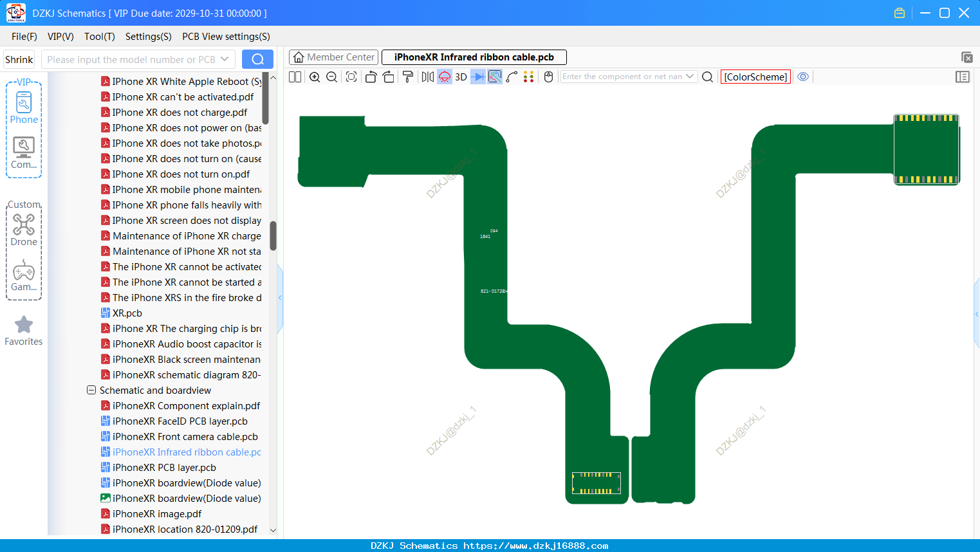Viewport: 980px width, 552px height.
Task: Select the paint roller tool
Action: click(408, 77)
